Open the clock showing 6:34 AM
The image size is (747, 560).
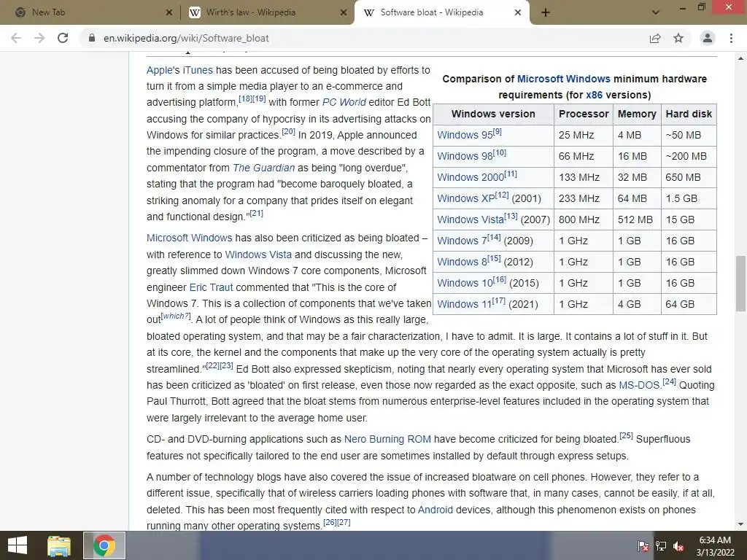(x=715, y=546)
